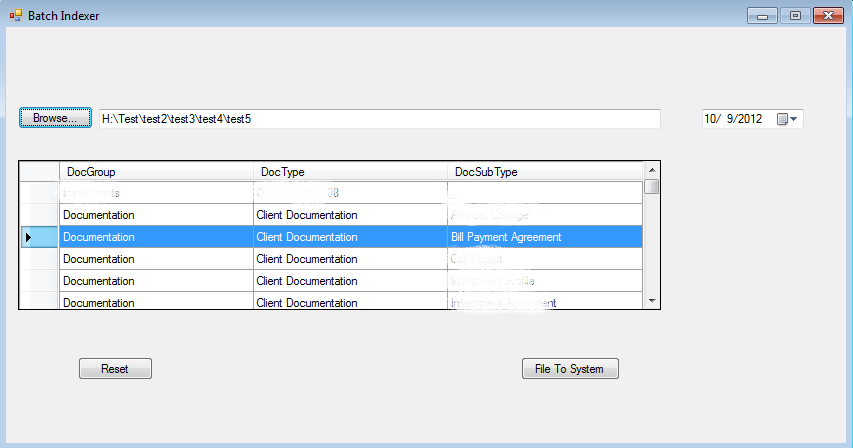Click the DocSubType column header
The height and width of the screenshot is (448, 853).
pos(545,172)
